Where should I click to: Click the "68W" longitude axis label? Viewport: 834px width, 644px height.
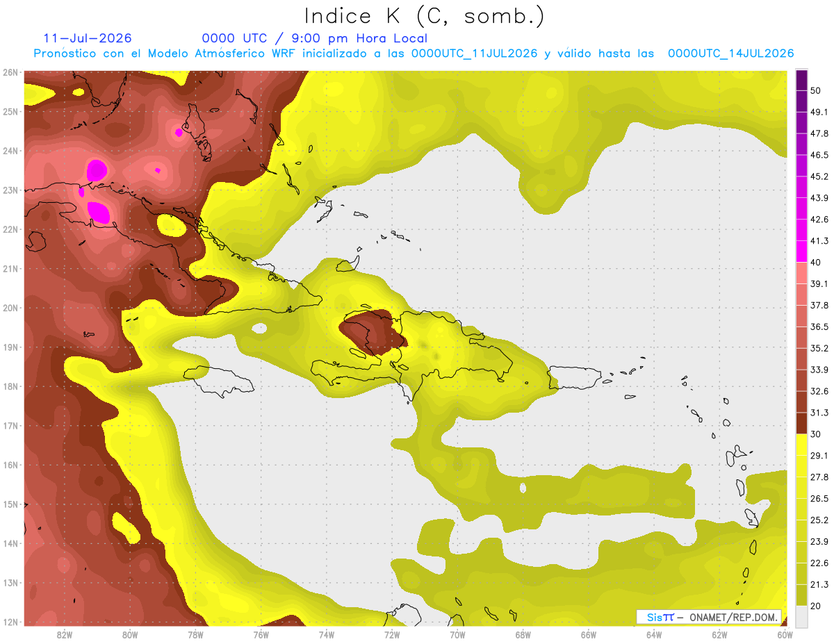pyautogui.click(x=523, y=634)
